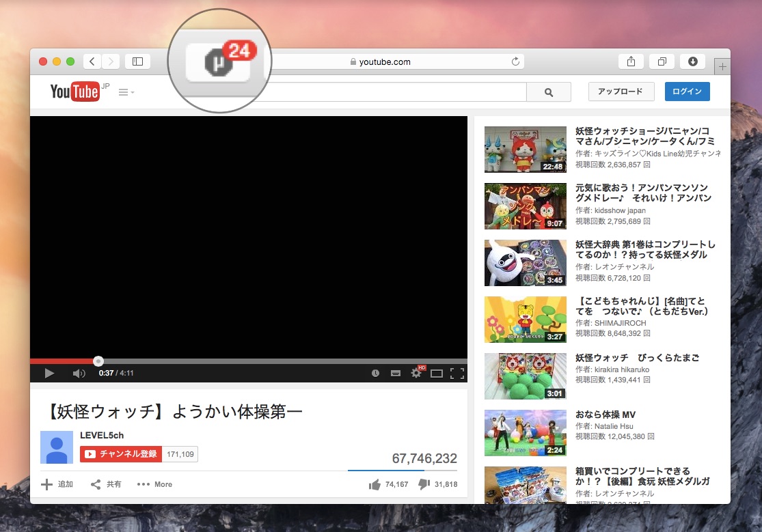Click the Watch Later clock icon
Viewport: 762px width, 532px height.
click(x=375, y=373)
